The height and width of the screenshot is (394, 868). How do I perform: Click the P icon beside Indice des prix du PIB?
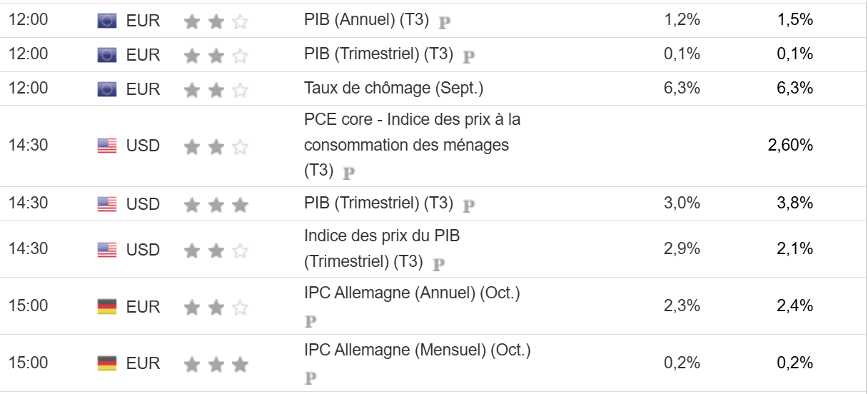(439, 263)
